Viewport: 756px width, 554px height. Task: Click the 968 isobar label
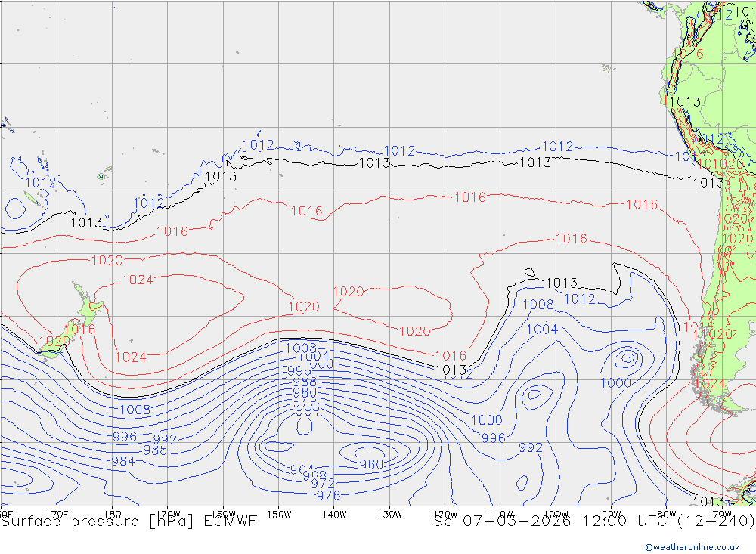coord(314,476)
